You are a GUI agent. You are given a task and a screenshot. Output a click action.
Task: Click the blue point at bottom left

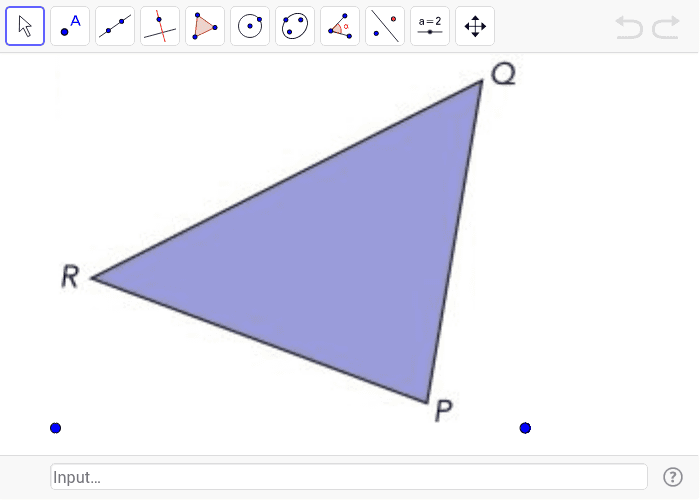tap(55, 428)
